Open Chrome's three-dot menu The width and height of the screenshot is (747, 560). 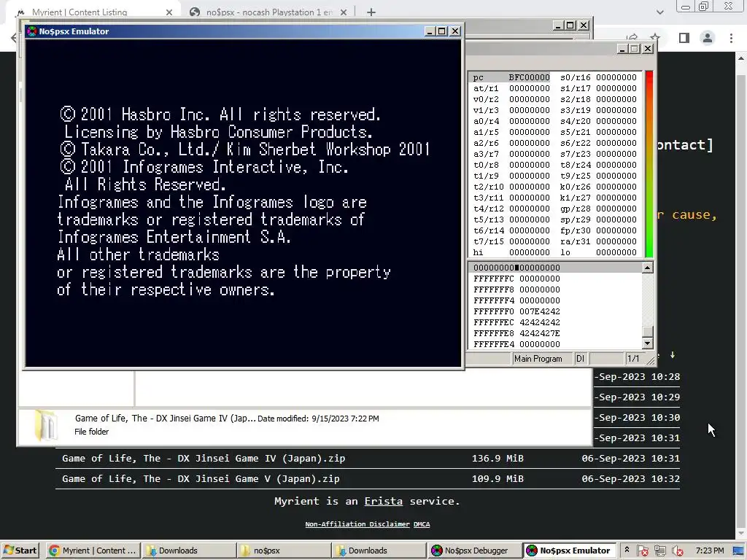click(x=731, y=38)
